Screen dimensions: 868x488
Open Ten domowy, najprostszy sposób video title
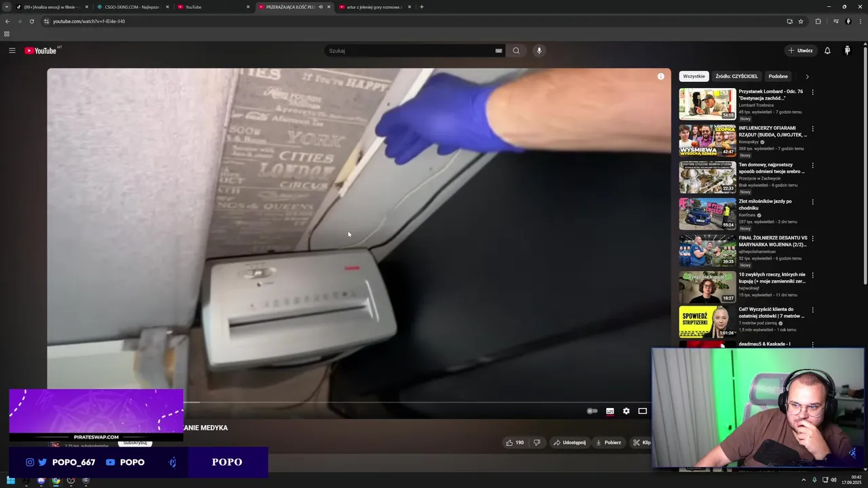click(x=772, y=168)
